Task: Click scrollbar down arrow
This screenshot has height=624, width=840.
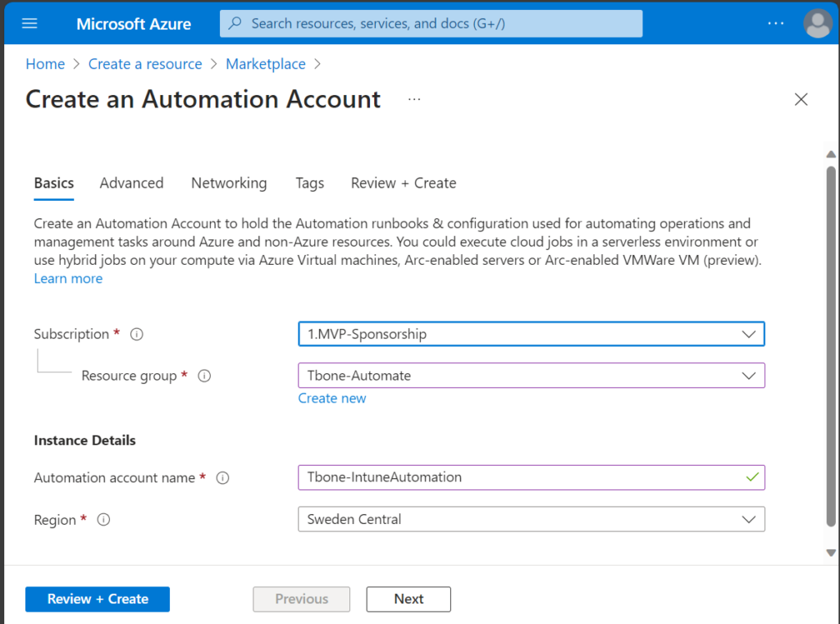Action: (831, 553)
